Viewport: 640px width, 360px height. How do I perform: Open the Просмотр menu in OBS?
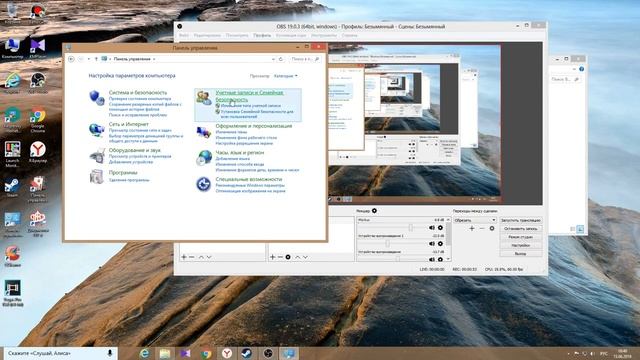pyautogui.click(x=237, y=36)
